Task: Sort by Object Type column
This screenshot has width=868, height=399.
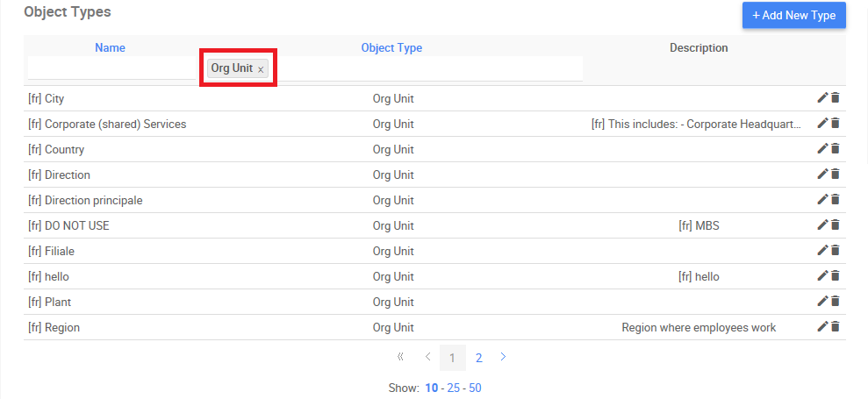Action: tap(391, 47)
